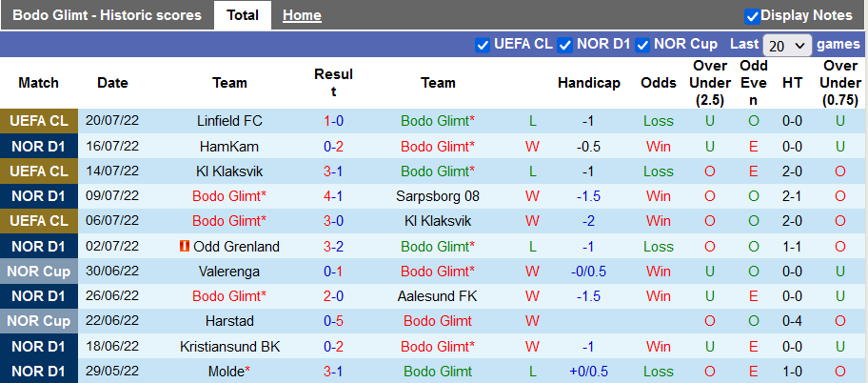Image resolution: width=868 pixels, height=383 pixels.
Task: Click the Handicap column header
Action: coord(589,83)
